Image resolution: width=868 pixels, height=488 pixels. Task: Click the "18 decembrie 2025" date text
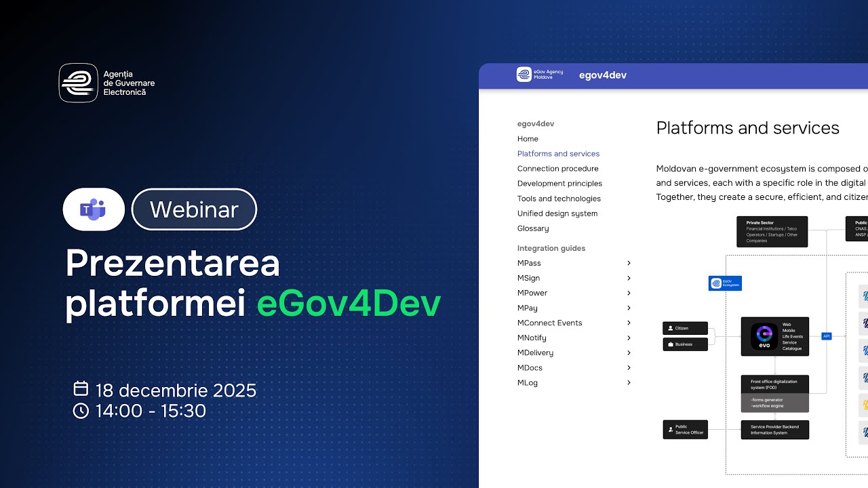[x=176, y=390]
